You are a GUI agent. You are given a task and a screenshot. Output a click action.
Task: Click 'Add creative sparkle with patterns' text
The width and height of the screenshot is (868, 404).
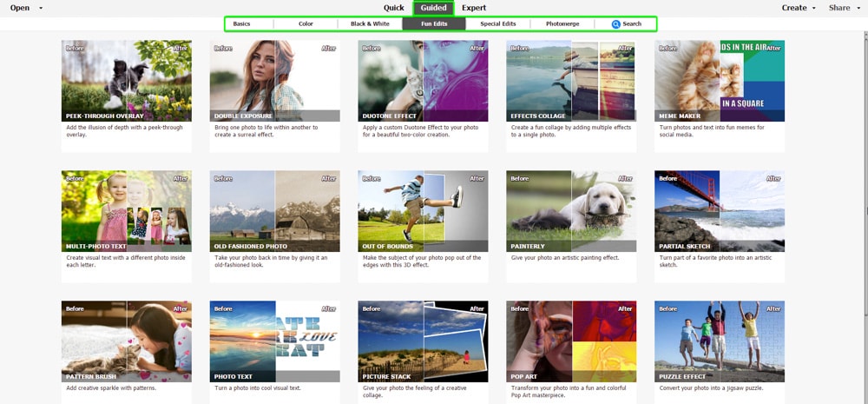point(111,388)
